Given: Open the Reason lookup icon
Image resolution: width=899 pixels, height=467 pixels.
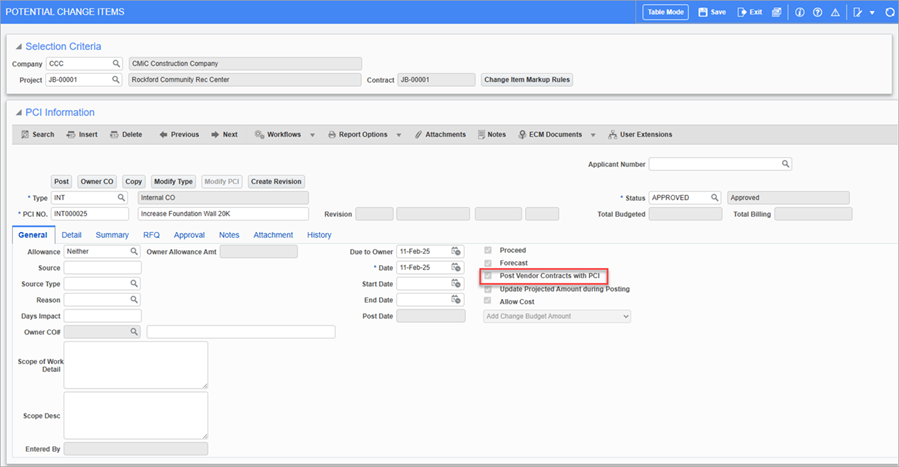Looking at the screenshot, I should [x=134, y=300].
